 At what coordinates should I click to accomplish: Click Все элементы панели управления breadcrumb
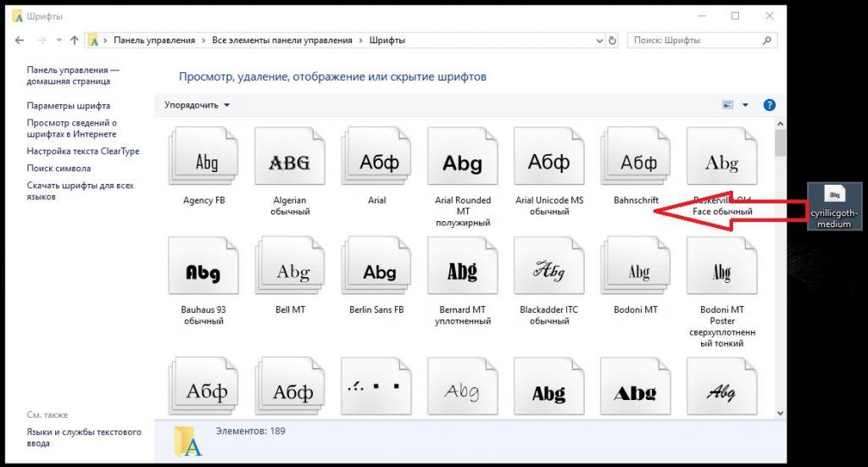[282, 41]
